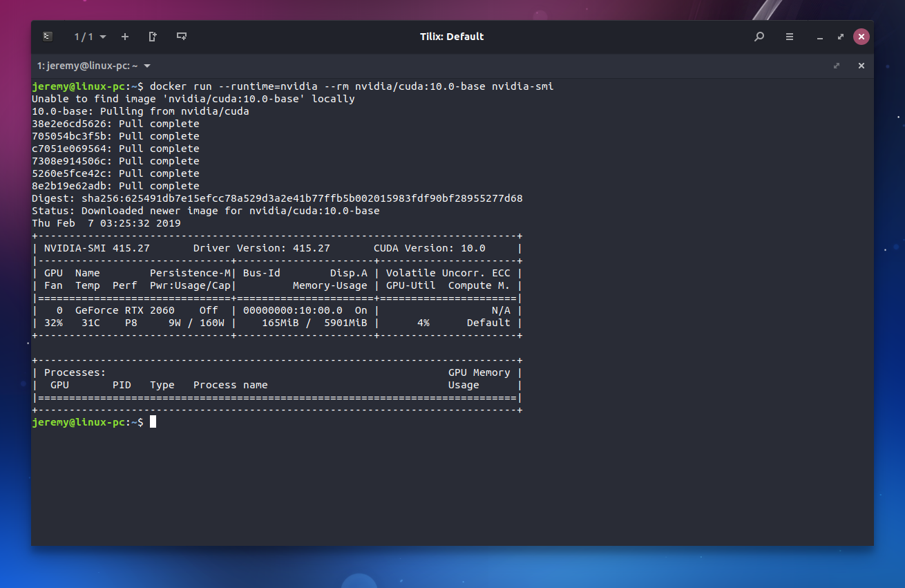Minimize the Tilix window
The image size is (905, 588).
point(820,37)
